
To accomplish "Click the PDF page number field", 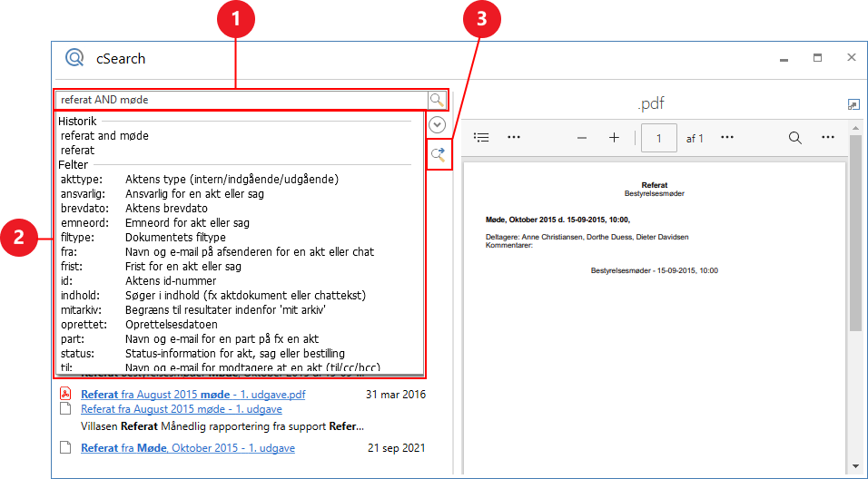I will pyautogui.click(x=659, y=138).
